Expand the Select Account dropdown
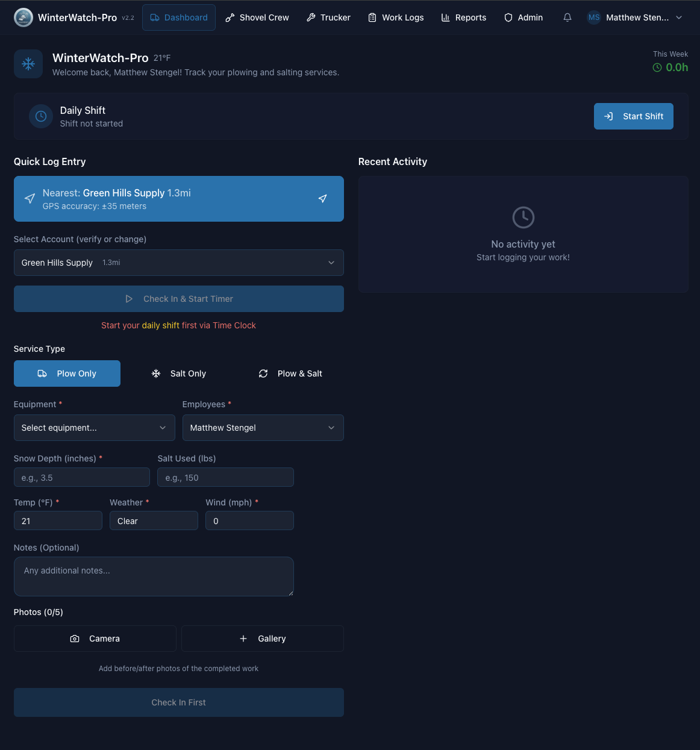The height and width of the screenshot is (750, 700). click(178, 263)
